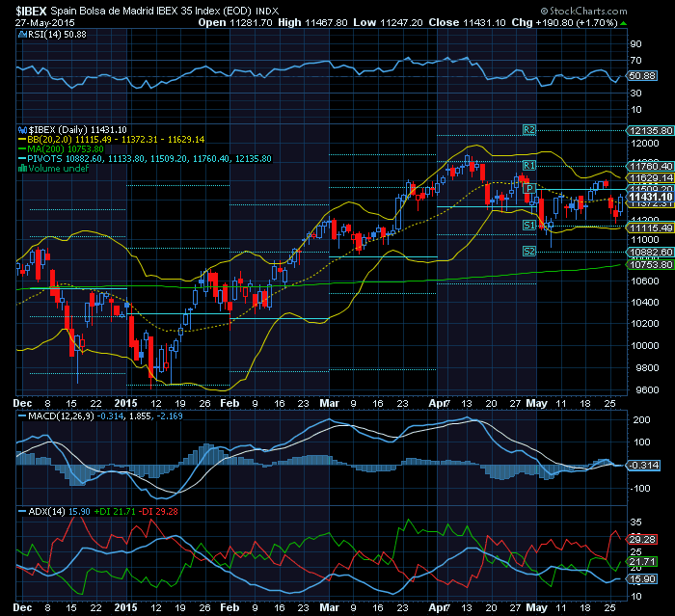Click the red 29.28 axis value tag

pyautogui.click(x=642, y=540)
